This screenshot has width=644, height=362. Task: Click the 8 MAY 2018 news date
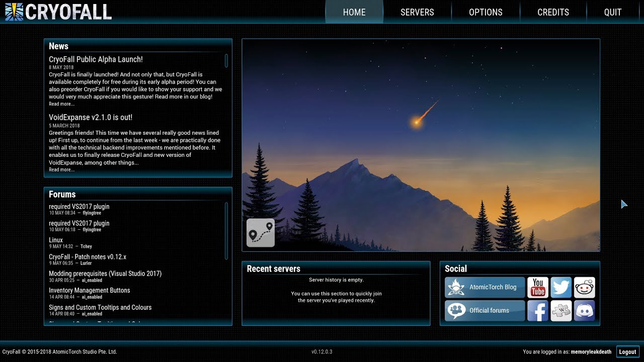click(61, 67)
